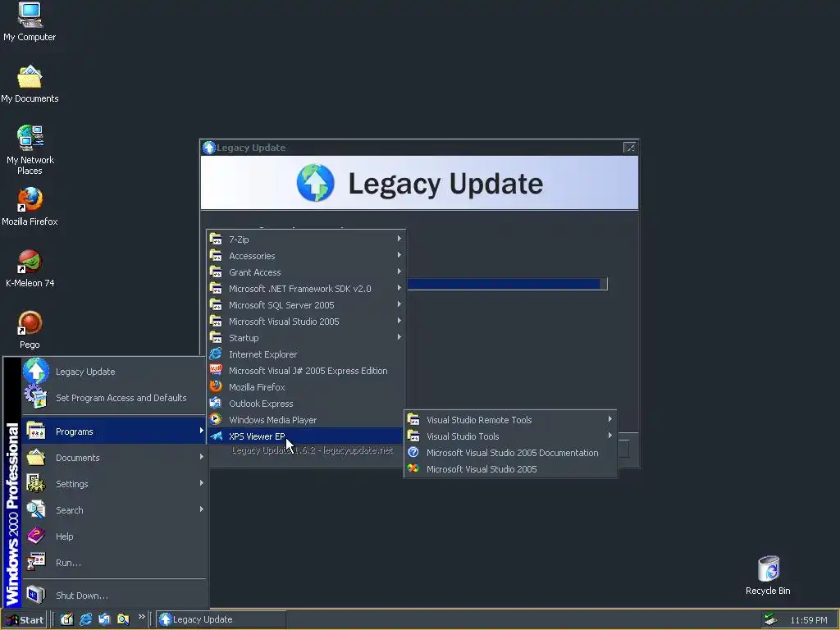Click the 11:59 PM clock
The height and width of the screenshot is (630, 840).
(808, 620)
